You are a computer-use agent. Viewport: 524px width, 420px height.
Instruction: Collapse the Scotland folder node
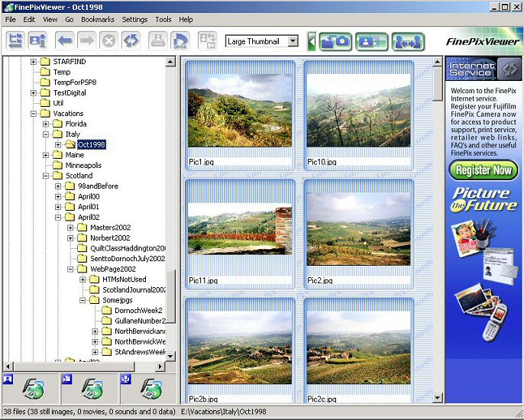pos(46,176)
